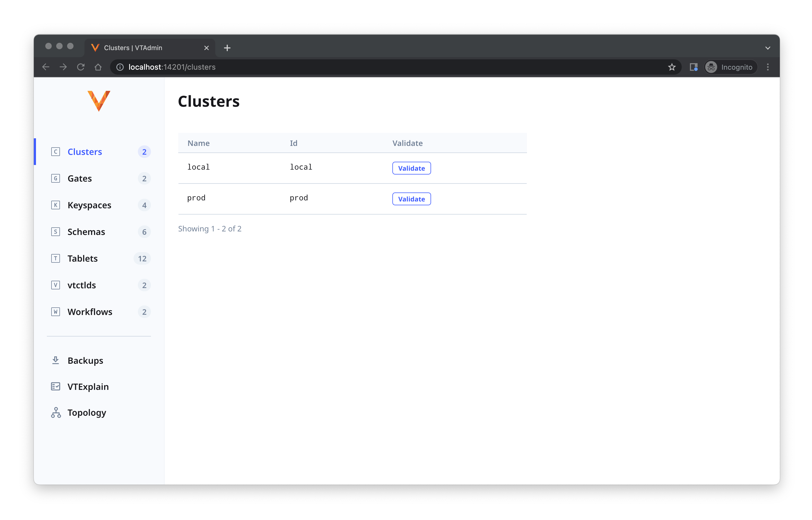The width and height of the screenshot is (812, 520).
Task: Click Validate button for prod cluster
Action: (412, 199)
